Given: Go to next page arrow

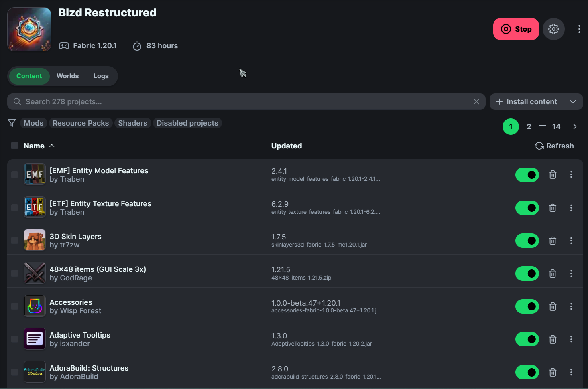Looking at the screenshot, I should [575, 127].
